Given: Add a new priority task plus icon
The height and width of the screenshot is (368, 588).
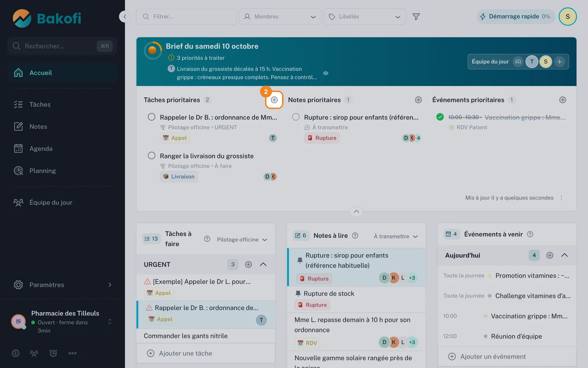Looking at the screenshot, I should coord(274,100).
